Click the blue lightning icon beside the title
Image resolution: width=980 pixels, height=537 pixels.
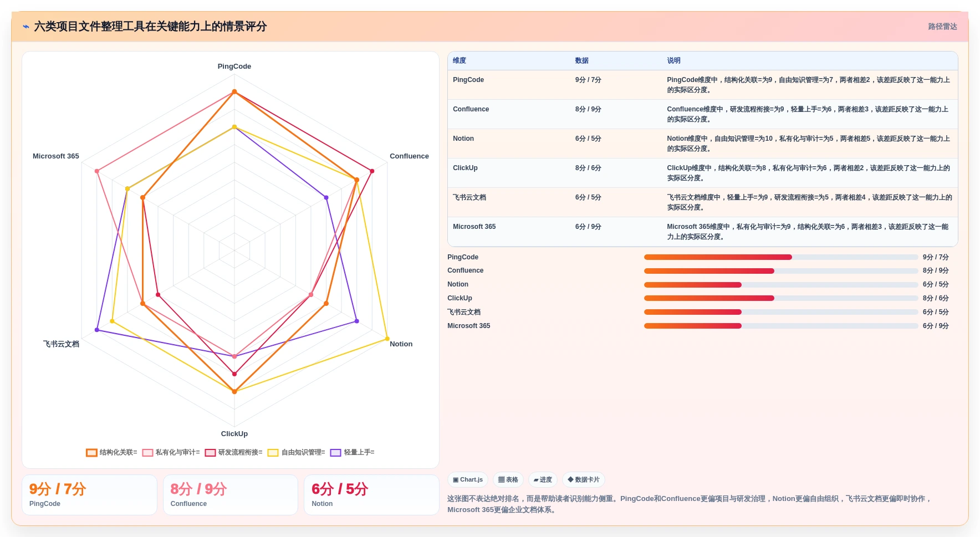(x=26, y=27)
